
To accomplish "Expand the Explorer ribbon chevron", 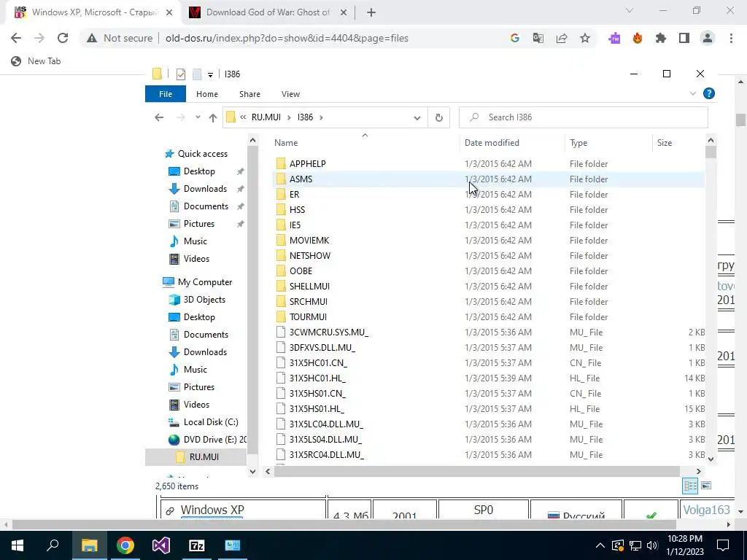I will (693, 94).
